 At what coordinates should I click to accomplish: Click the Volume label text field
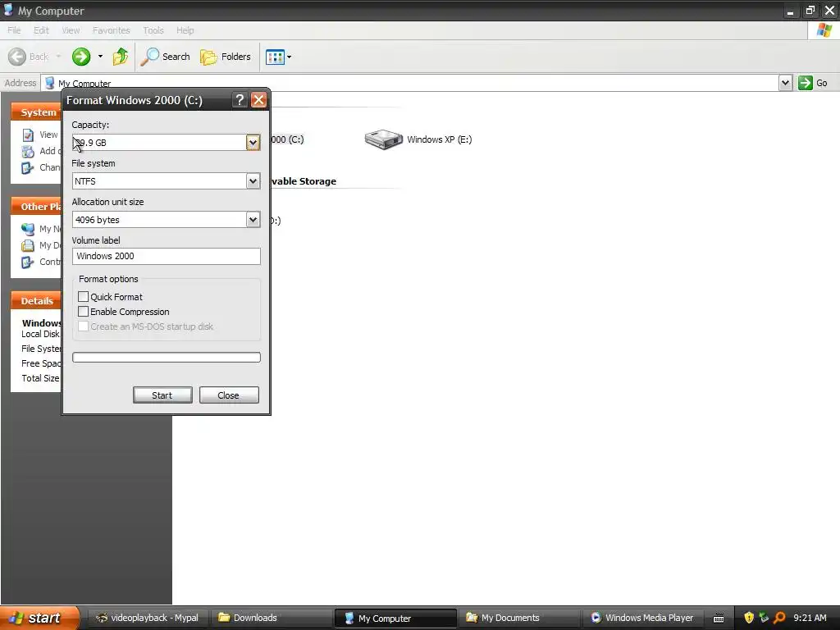click(166, 256)
